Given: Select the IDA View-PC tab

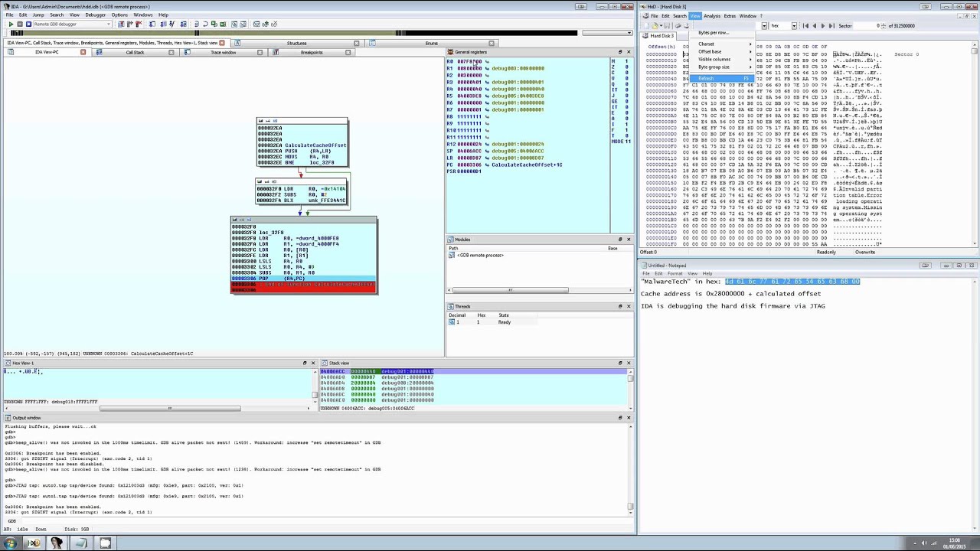Looking at the screenshot, I should [47, 52].
